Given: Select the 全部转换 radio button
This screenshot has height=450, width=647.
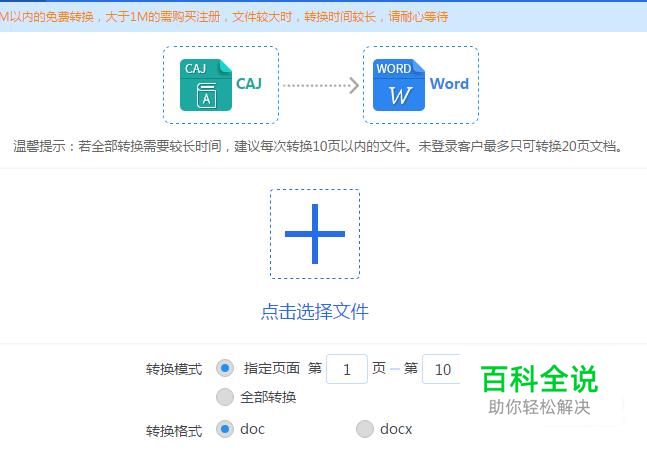Looking at the screenshot, I should point(225,397).
